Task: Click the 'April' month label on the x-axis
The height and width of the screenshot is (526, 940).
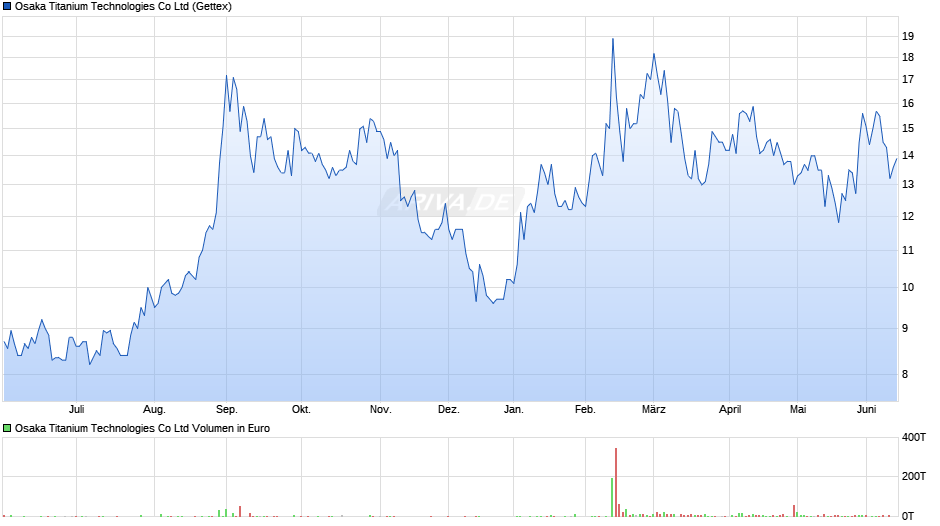Action: (x=730, y=409)
